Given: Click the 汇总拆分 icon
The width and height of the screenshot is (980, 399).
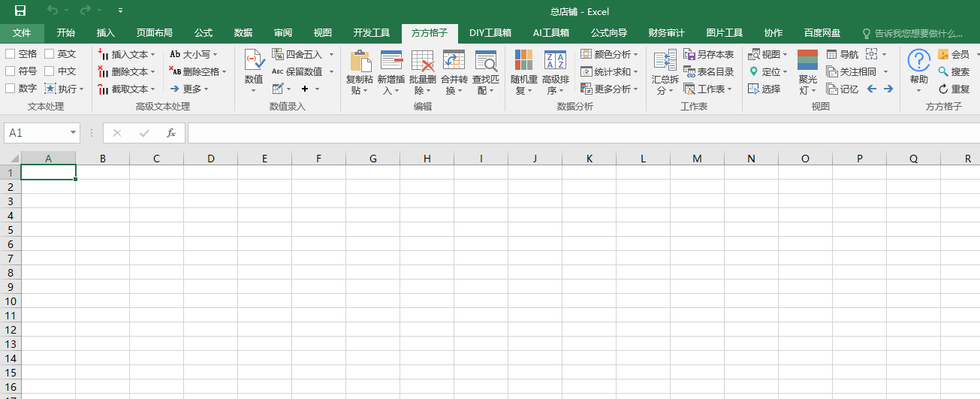Looking at the screenshot, I should pyautogui.click(x=665, y=61).
